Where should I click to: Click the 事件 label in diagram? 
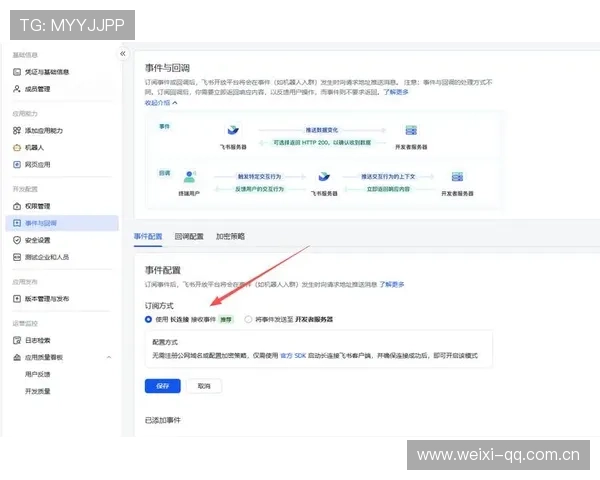[164, 127]
